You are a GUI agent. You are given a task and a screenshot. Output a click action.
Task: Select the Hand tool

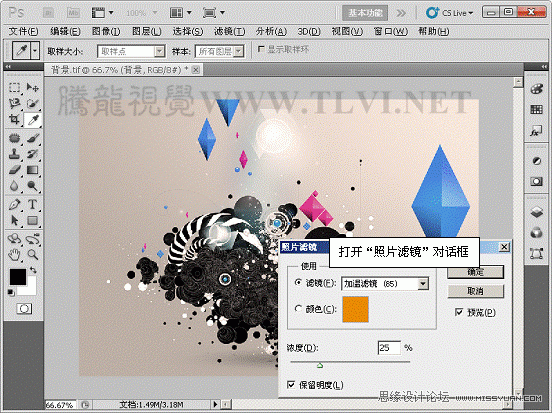[14, 255]
